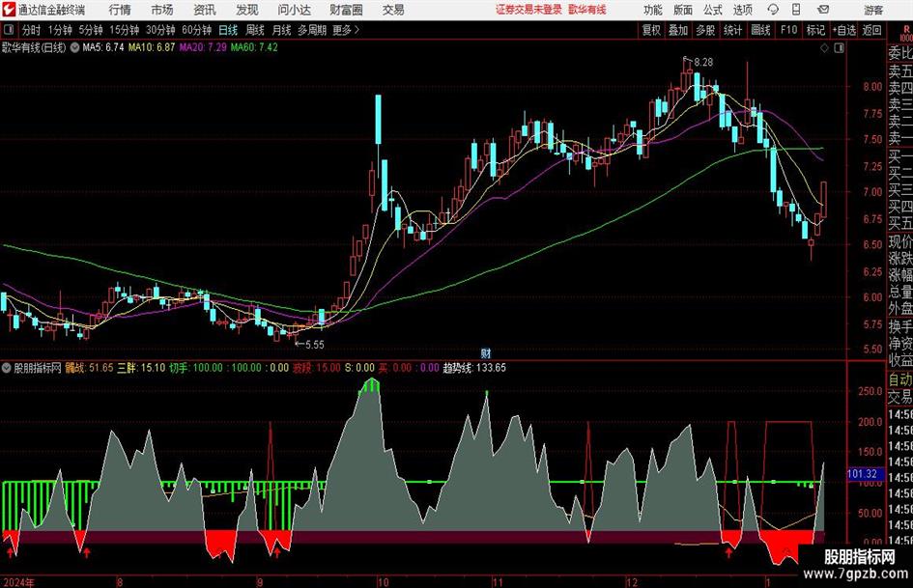
Task: Select the 5分钟 period
Action: [91, 30]
